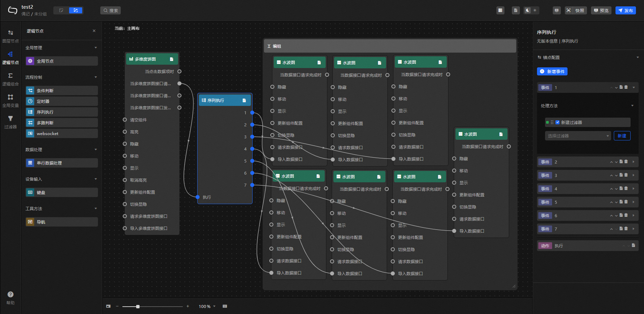Screen dimensions: 644x314
Task: Click the canvas zoom slider handle
Action: (138, 306)
